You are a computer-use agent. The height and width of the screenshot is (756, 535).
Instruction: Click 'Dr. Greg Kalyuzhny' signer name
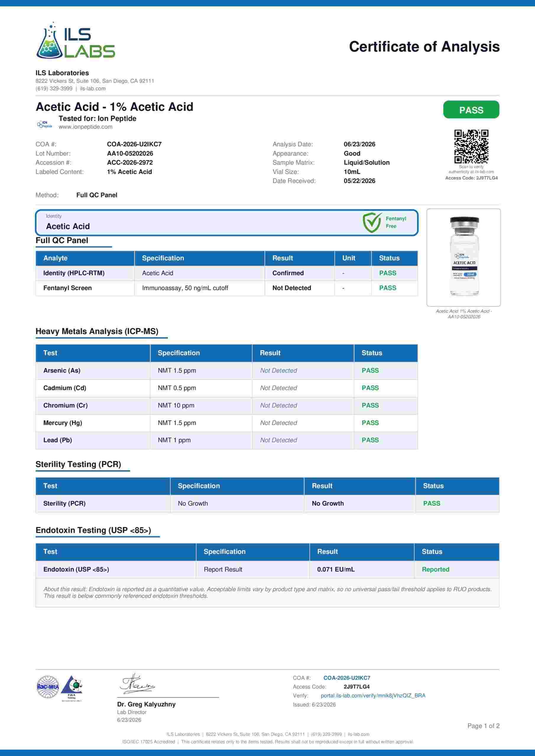click(146, 704)
